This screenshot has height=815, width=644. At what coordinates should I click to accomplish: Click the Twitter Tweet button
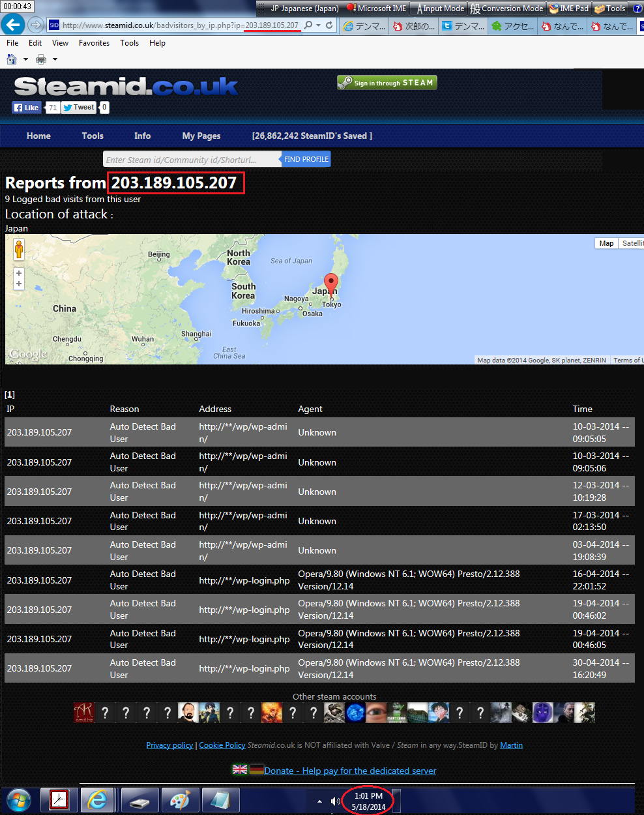79,108
